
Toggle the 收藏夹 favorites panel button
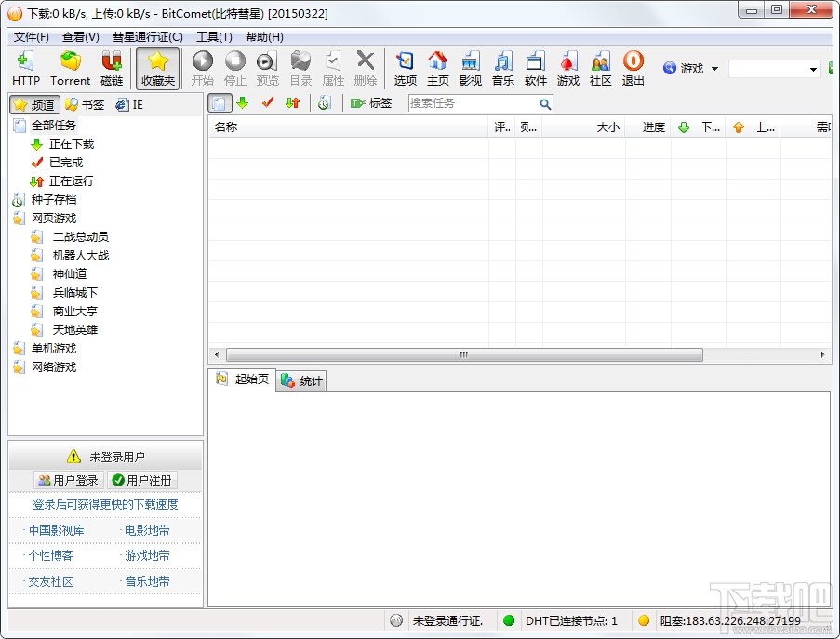click(158, 69)
